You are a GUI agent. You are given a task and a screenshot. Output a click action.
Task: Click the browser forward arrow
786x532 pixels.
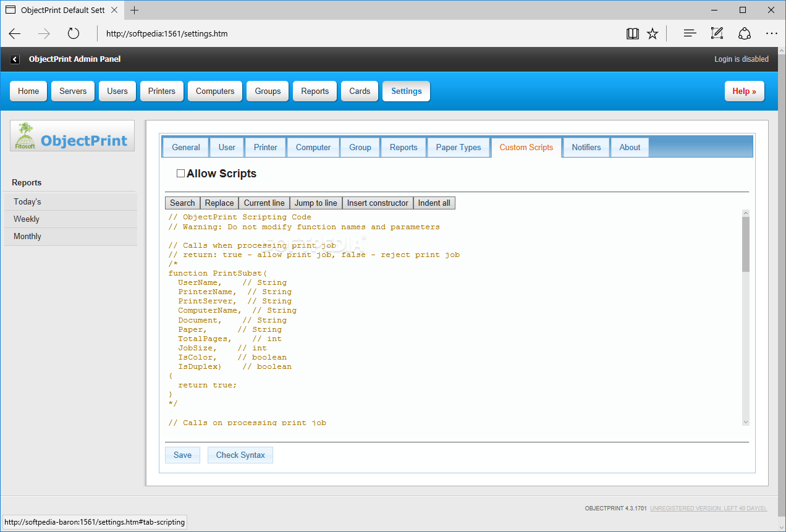44,33
